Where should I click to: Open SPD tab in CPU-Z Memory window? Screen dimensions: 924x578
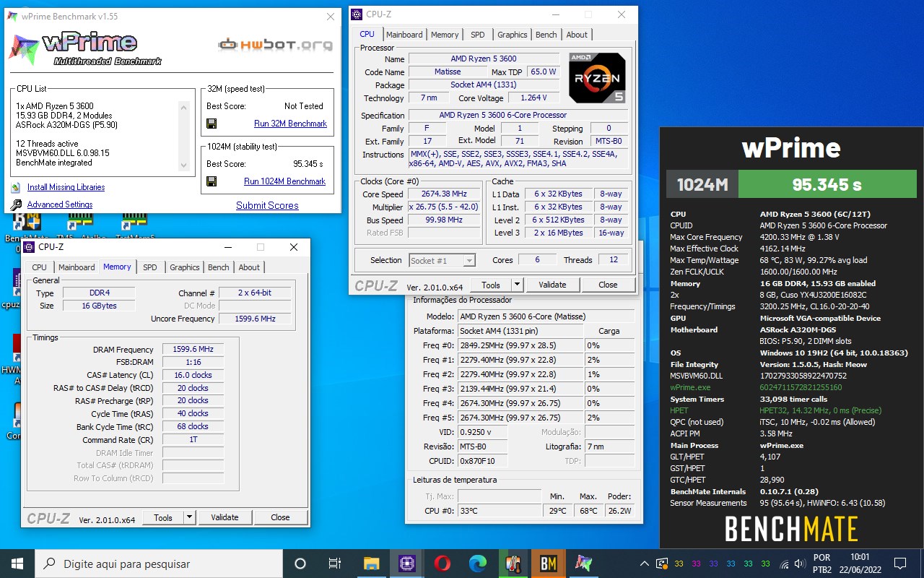pos(150,267)
